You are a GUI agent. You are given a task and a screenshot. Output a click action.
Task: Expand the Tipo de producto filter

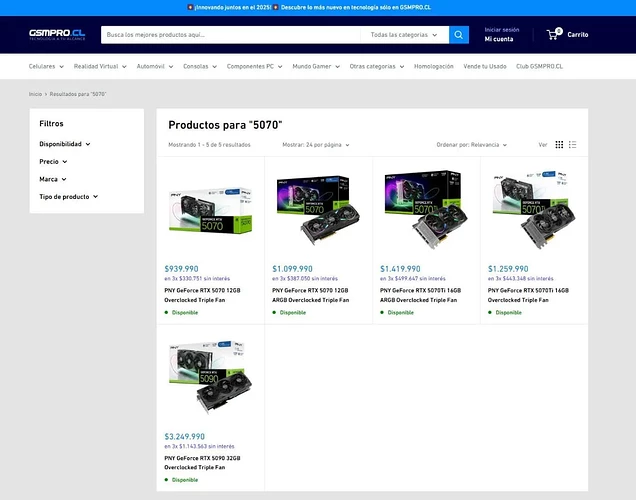(69, 197)
